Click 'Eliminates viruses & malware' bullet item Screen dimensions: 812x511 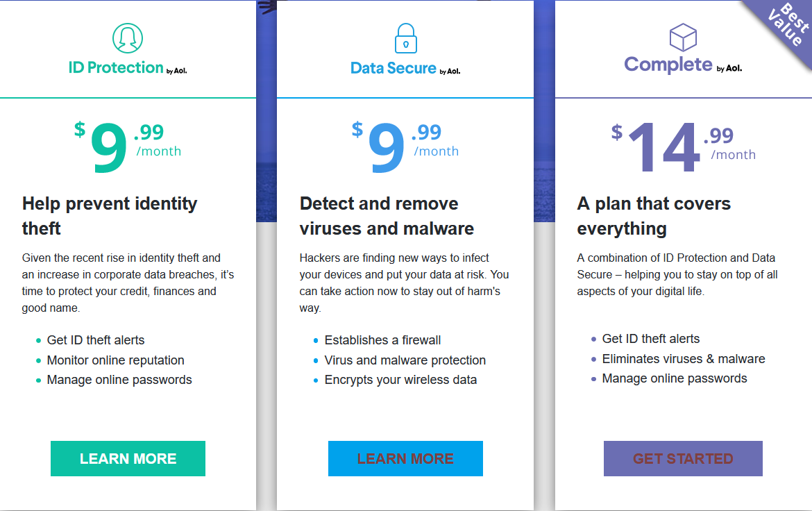pos(684,359)
